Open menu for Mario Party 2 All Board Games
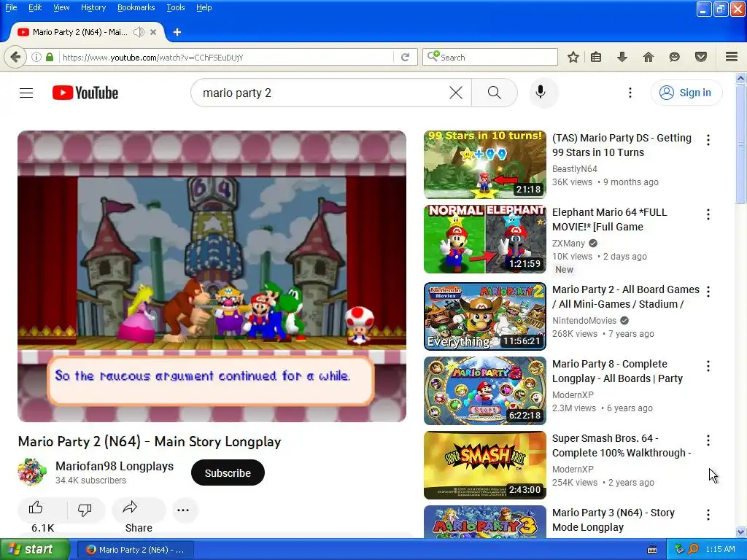 pyautogui.click(x=708, y=292)
